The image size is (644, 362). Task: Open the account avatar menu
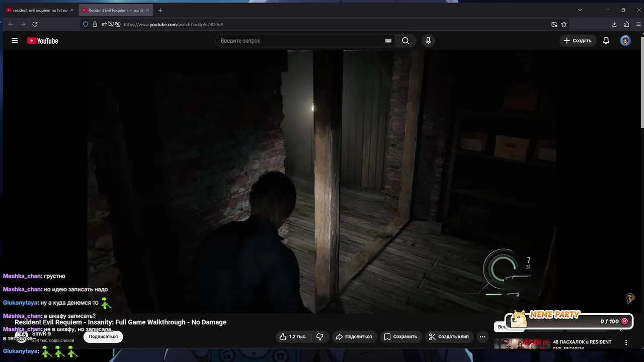pos(625,41)
